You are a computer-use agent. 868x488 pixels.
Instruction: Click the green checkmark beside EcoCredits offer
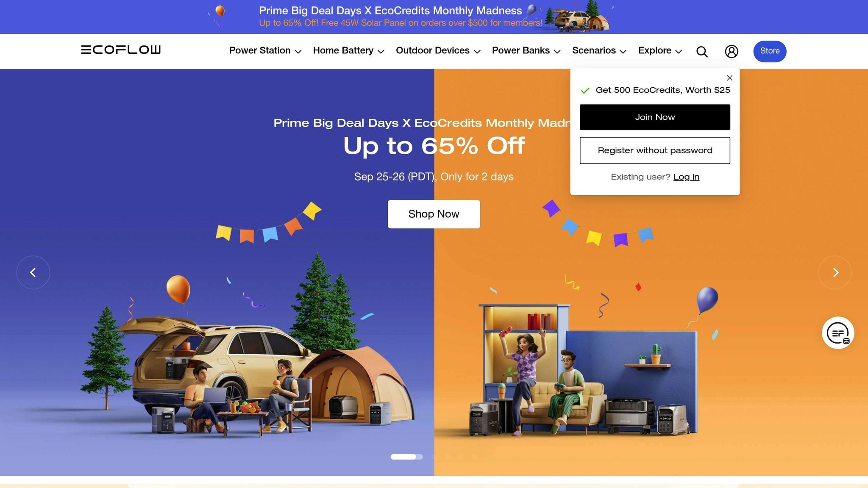pos(585,90)
